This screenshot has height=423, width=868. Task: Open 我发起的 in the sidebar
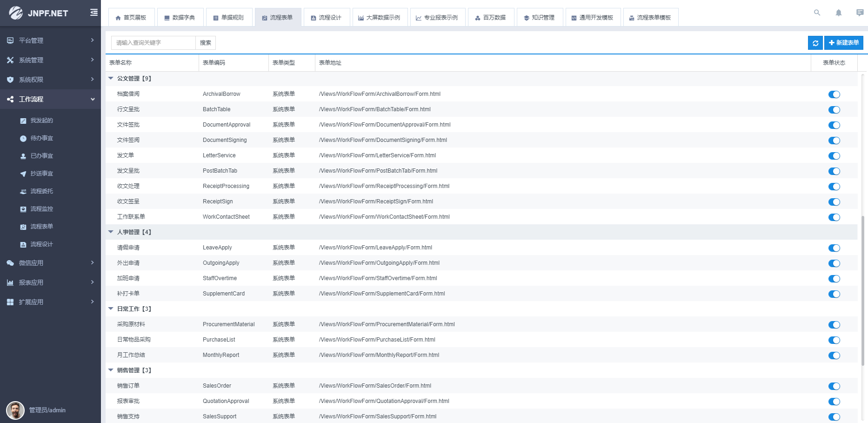42,121
